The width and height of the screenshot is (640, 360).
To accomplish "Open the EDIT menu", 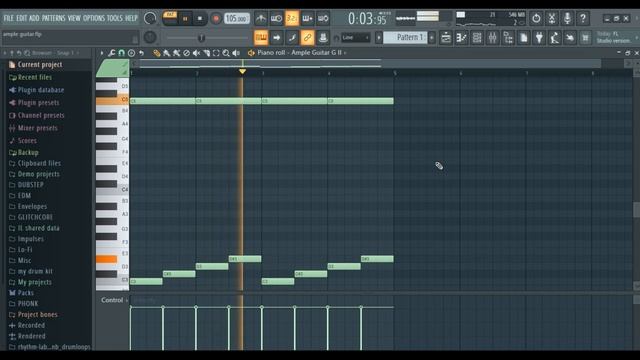I will coord(21,18).
